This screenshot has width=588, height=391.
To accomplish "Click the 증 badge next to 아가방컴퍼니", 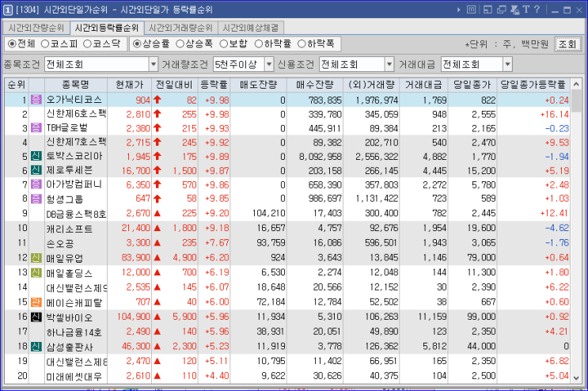I will point(36,184).
